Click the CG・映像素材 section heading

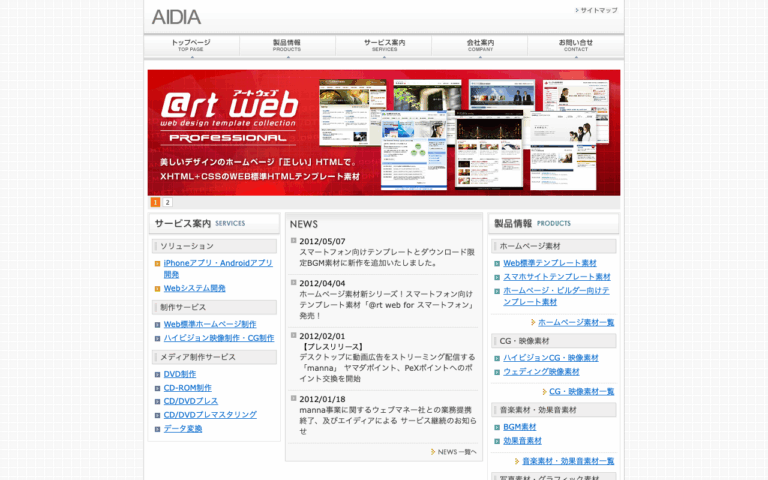click(x=553, y=341)
